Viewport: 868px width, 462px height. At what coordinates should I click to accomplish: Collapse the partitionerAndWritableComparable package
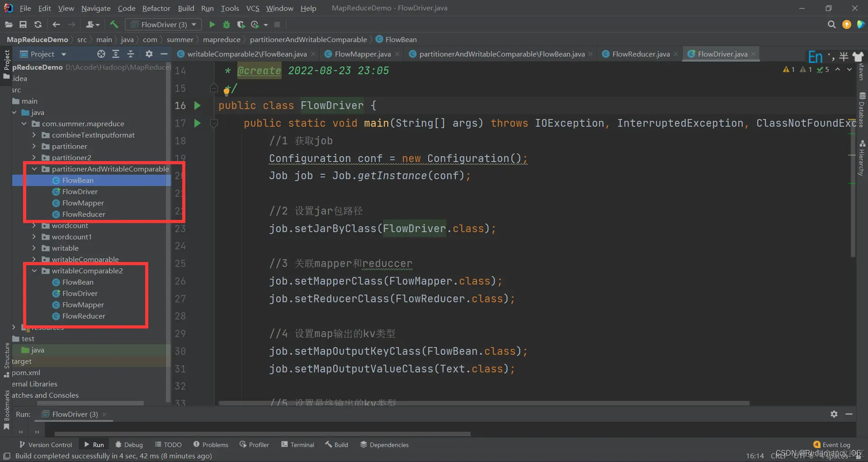34,169
